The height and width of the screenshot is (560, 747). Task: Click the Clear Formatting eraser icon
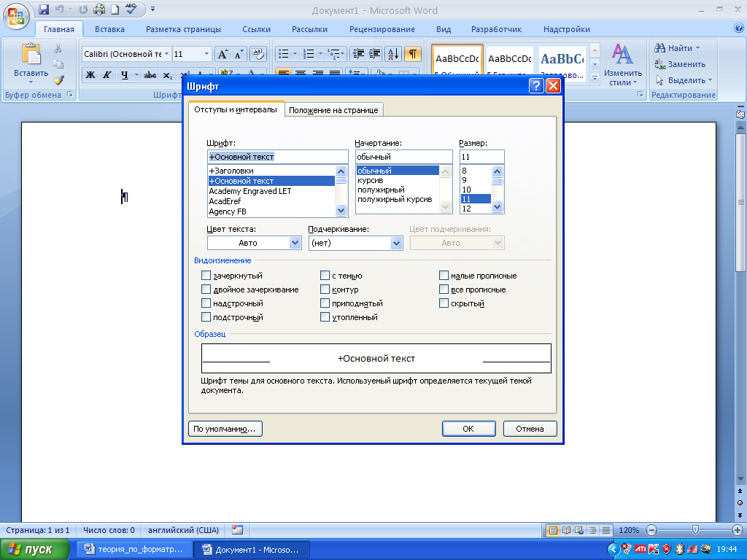coord(258,54)
